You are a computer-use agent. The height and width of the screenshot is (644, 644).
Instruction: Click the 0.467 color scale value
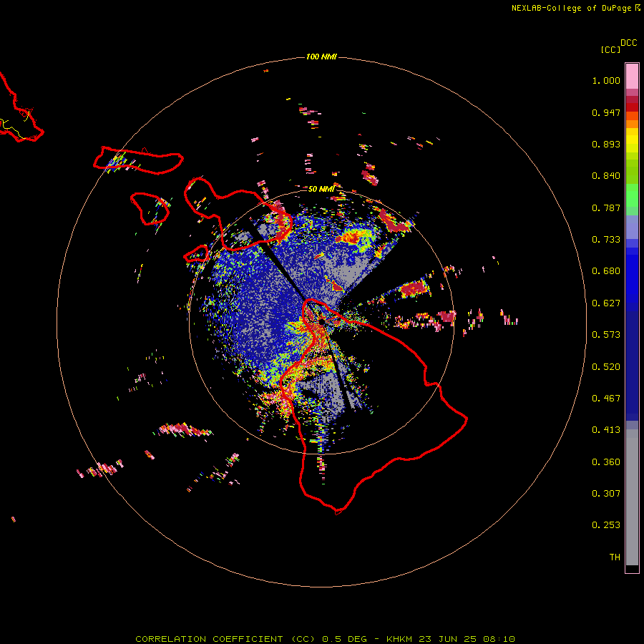(x=606, y=399)
